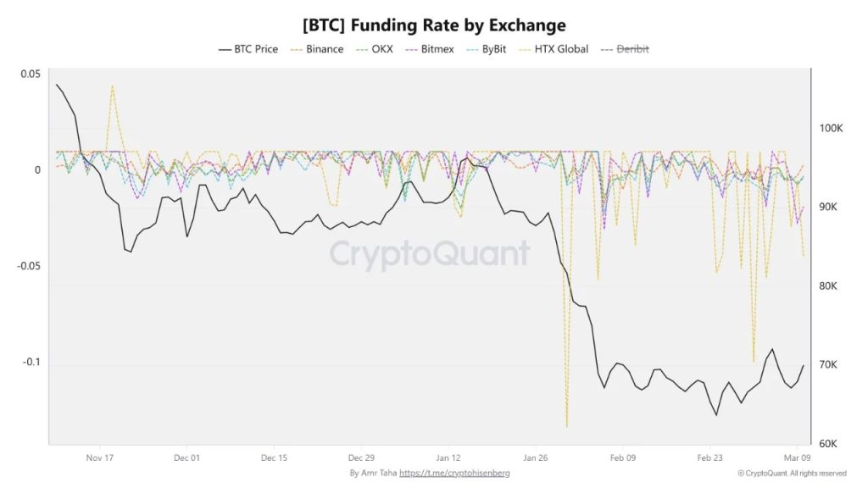Click the HTX Global legend label
This screenshot has width=868, height=488.
pyautogui.click(x=561, y=49)
